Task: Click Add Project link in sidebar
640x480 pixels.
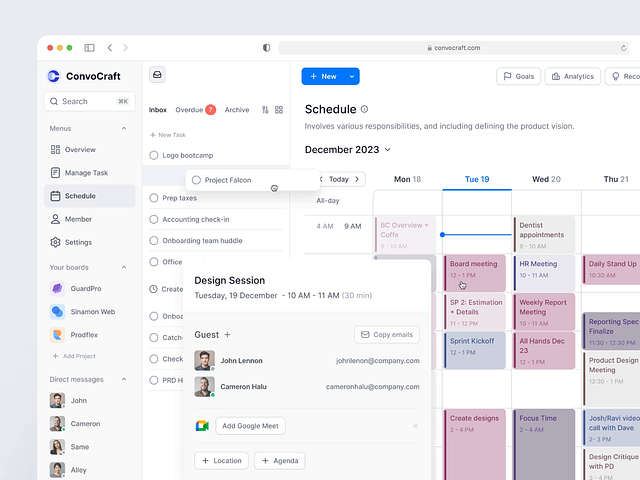Action: coord(74,356)
